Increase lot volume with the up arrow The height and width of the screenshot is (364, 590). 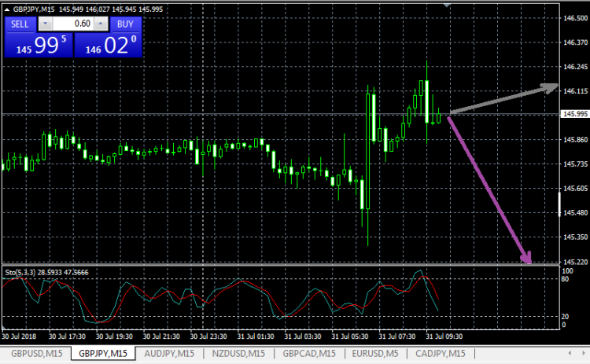pos(101,24)
